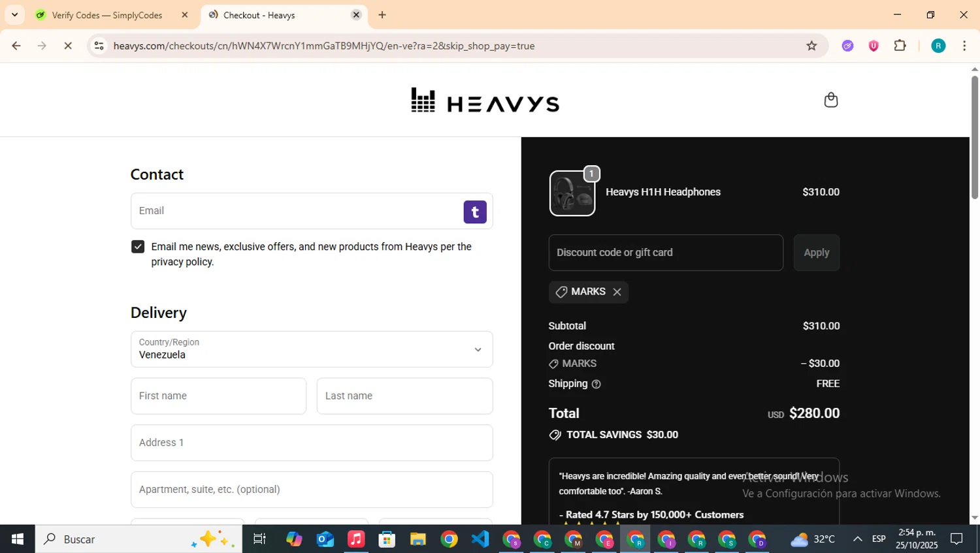Viewport: 980px width, 553px height.
Task: Click the Heavys H1H Headphones product name
Action: tap(663, 192)
